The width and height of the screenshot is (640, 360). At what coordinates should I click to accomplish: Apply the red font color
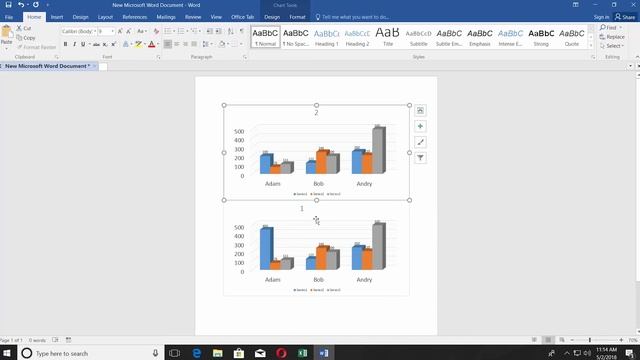(x=151, y=44)
